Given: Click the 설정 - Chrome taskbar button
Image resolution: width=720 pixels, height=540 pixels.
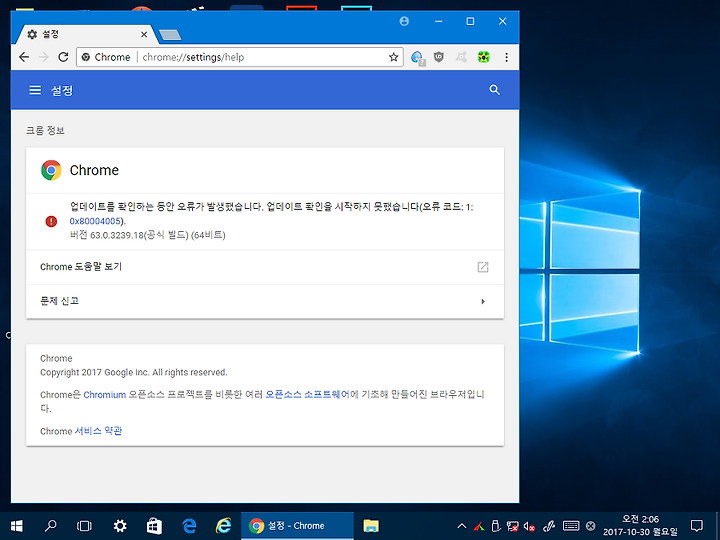Looking at the screenshot, I should [x=298, y=526].
